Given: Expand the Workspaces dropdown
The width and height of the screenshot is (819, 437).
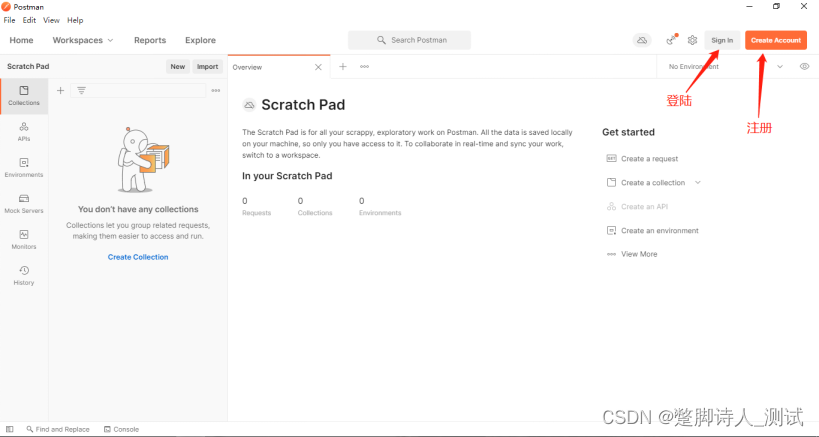Looking at the screenshot, I should click(83, 40).
